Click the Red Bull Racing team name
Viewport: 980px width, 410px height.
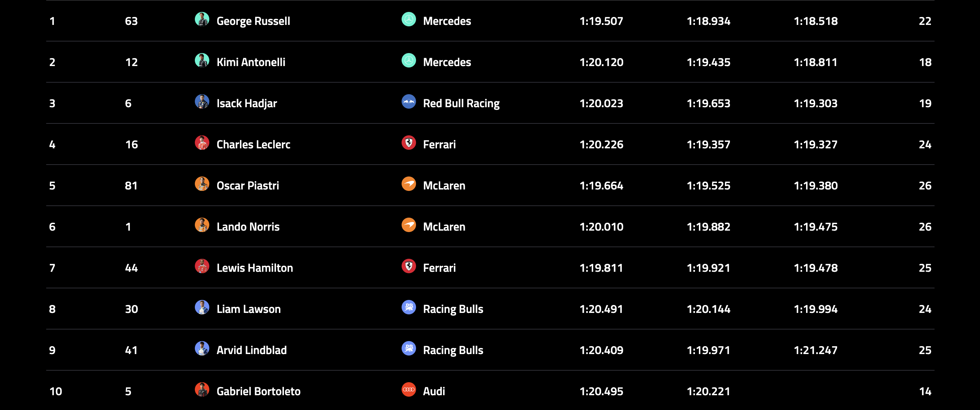coord(461,103)
